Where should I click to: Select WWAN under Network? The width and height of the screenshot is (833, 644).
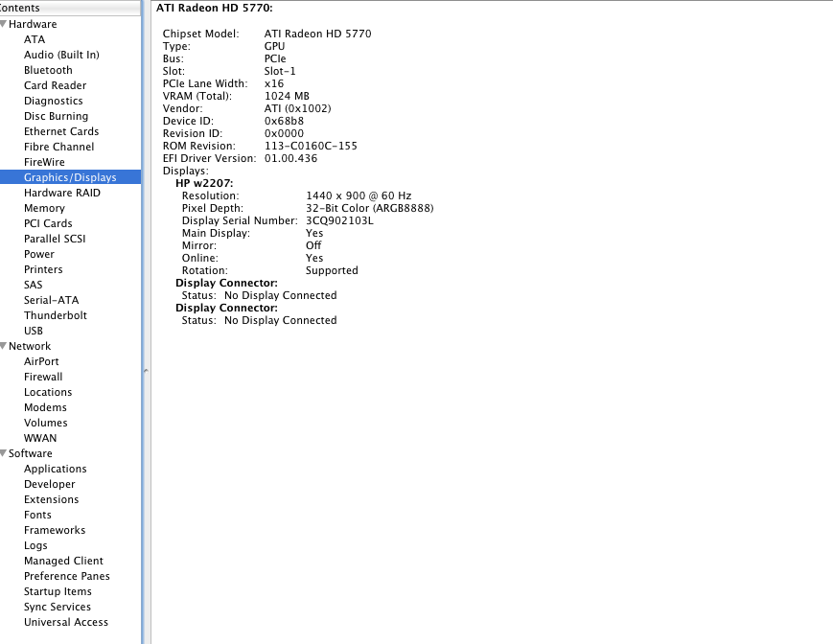point(40,439)
